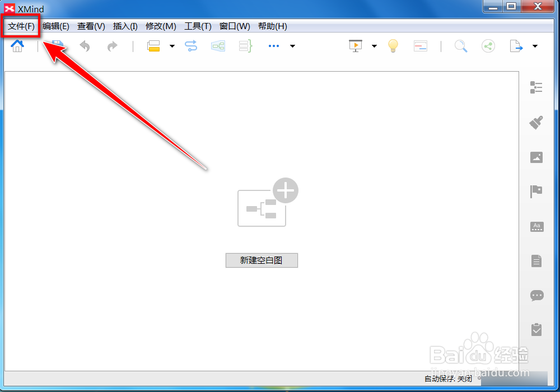
Task: Open the Gantt chart view icon
Action: tap(421, 46)
